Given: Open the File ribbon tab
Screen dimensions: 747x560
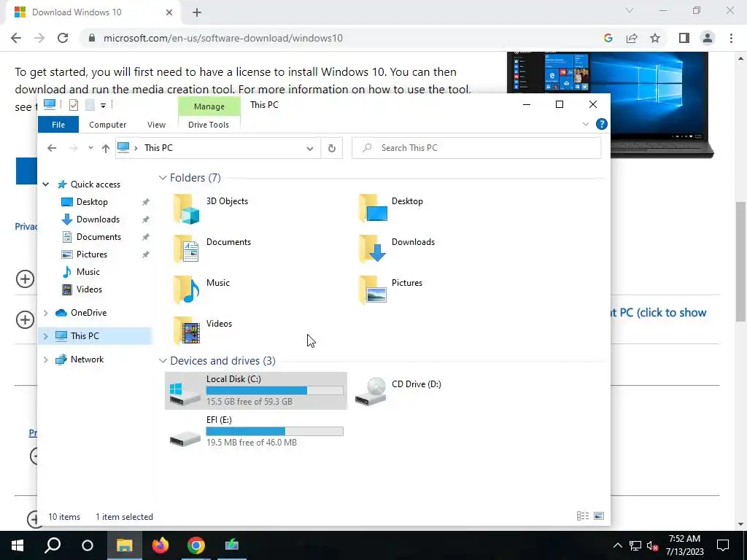Looking at the screenshot, I should 58,125.
